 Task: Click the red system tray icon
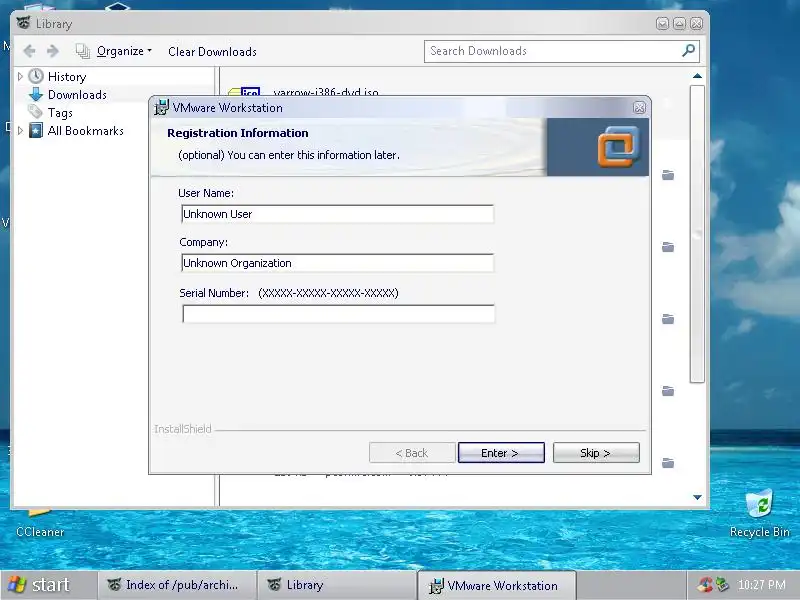705,585
